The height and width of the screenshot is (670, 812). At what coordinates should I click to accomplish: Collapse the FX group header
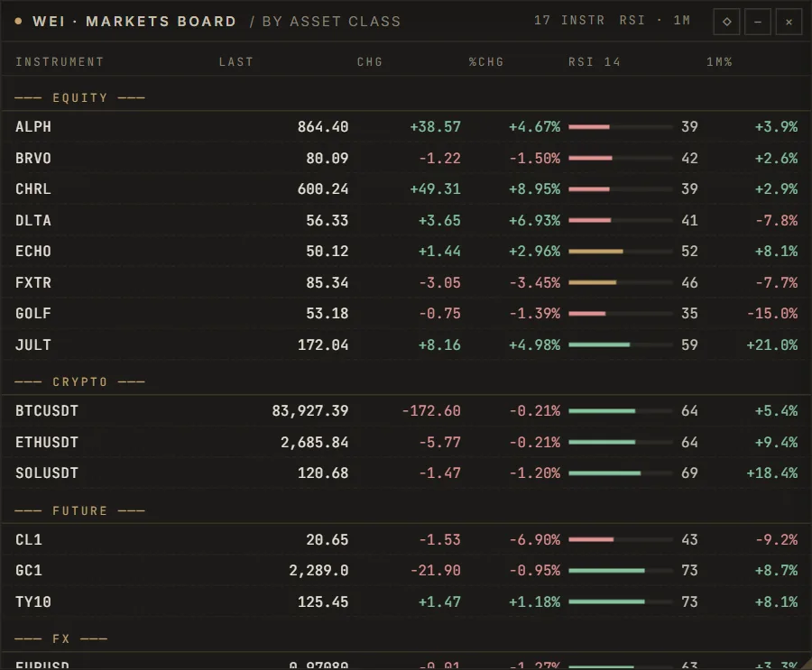pyautogui.click(x=61, y=639)
